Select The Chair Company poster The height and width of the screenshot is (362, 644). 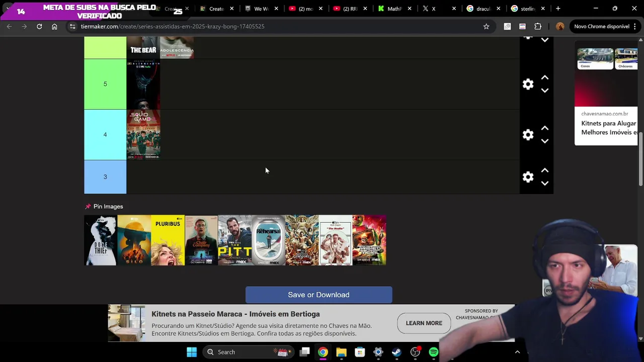coord(201,240)
